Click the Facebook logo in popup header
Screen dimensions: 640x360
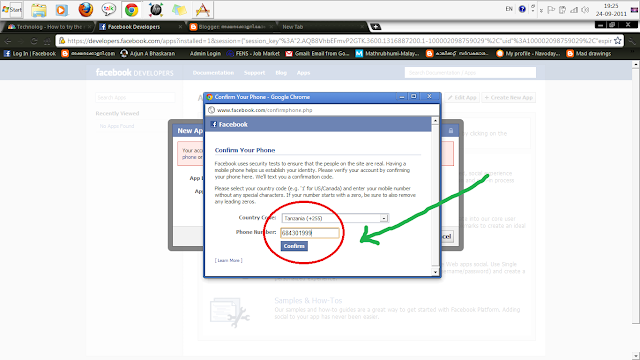[x=229, y=124]
